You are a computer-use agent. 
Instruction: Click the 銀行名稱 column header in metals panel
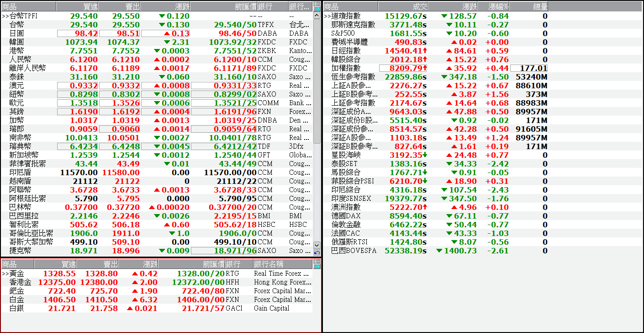point(283,264)
